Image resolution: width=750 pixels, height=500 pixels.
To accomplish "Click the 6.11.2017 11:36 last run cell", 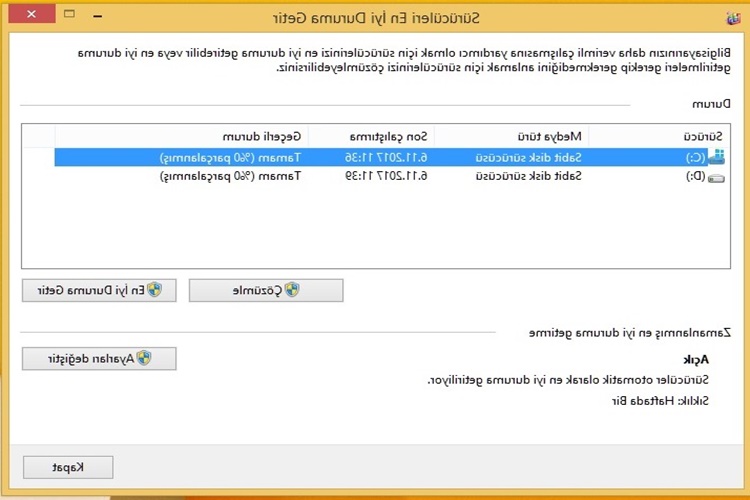I will point(386,157).
